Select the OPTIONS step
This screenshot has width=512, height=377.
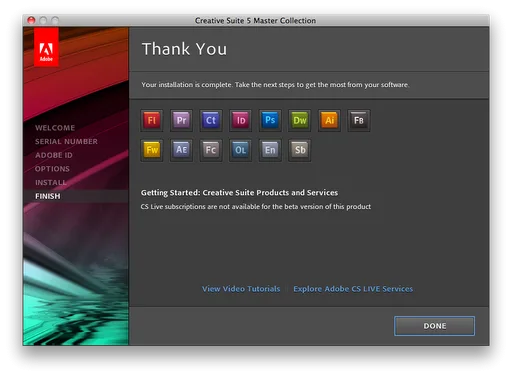coord(52,169)
